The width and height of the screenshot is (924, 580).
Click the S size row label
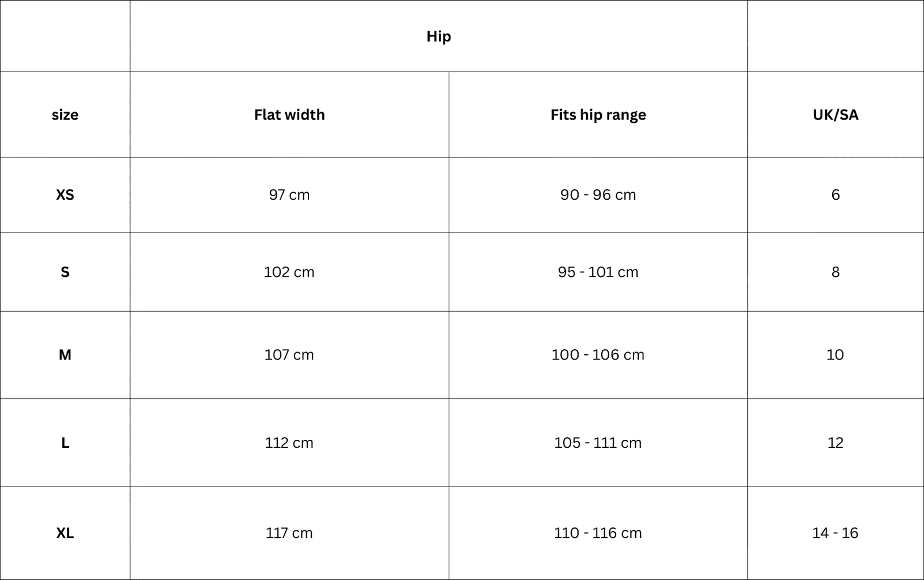point(65,272)
